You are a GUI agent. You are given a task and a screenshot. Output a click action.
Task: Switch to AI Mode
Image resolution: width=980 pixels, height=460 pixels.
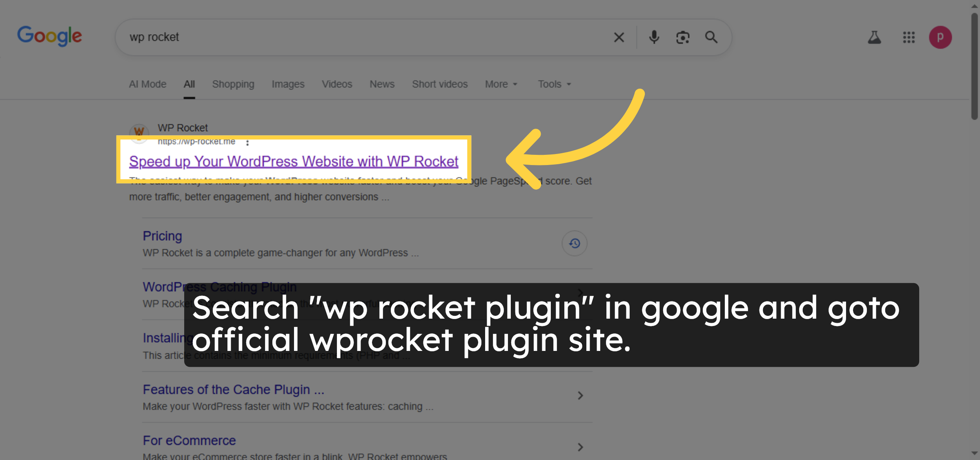[x=147, y=84]
